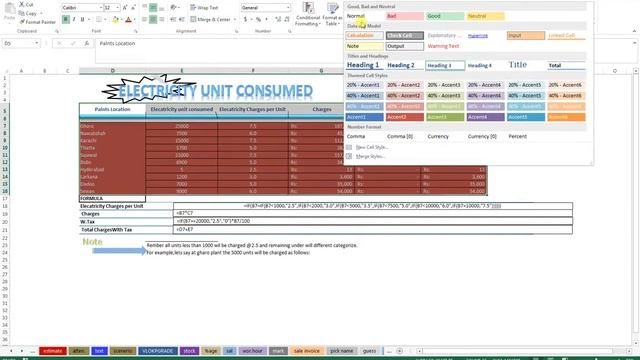Image resolution: width=640 pixels, height=360 pixels.
Task: Toggle center horizontal alignment
Action: (153, 19)
